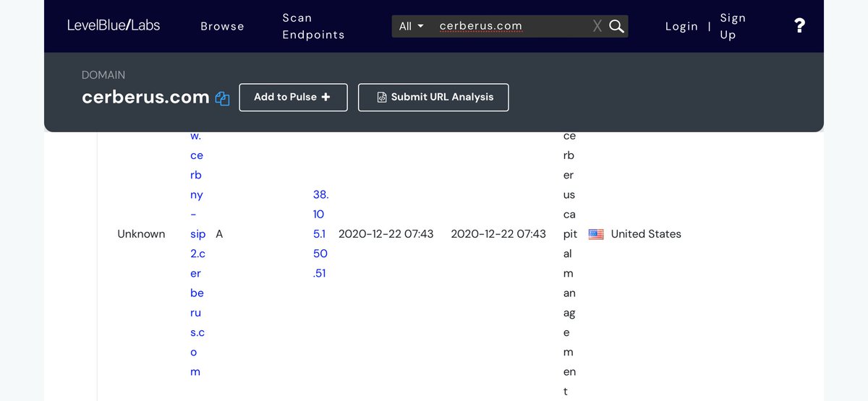Click the Add to Pulse button

click(293, 98)
